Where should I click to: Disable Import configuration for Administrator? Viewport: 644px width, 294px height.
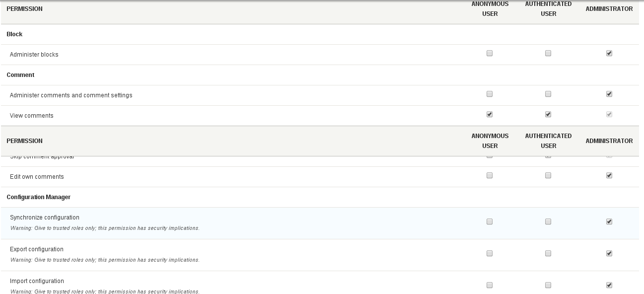(x=609, y=285)
